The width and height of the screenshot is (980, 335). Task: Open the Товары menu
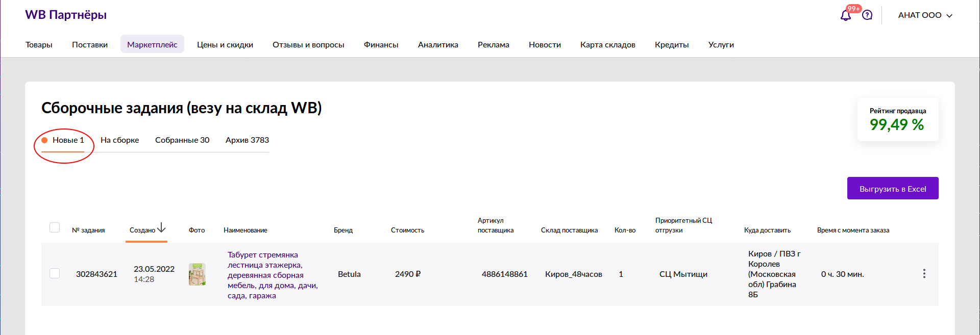point(39,45)
